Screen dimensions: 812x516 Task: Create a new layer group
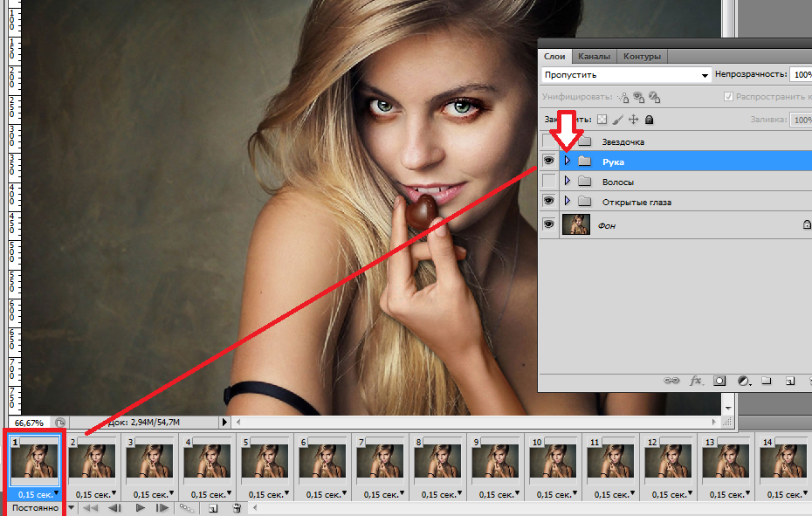point(766,382)
